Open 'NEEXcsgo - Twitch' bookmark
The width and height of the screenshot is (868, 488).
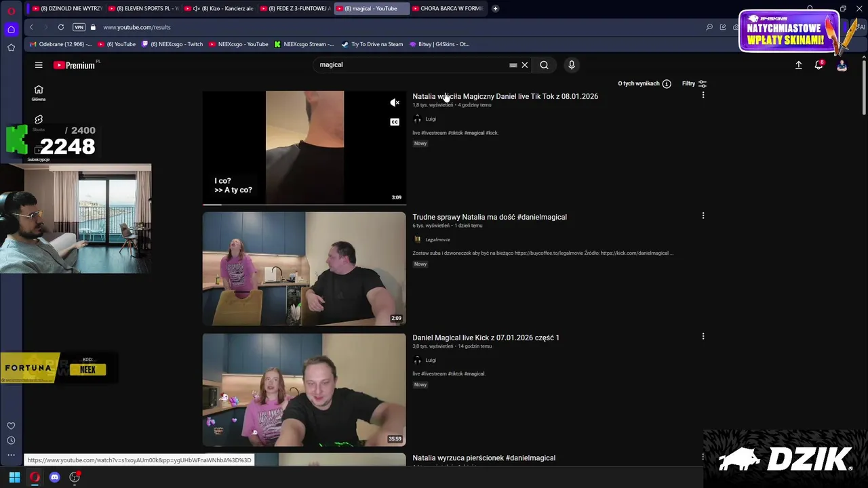click(x=172, y=44)
